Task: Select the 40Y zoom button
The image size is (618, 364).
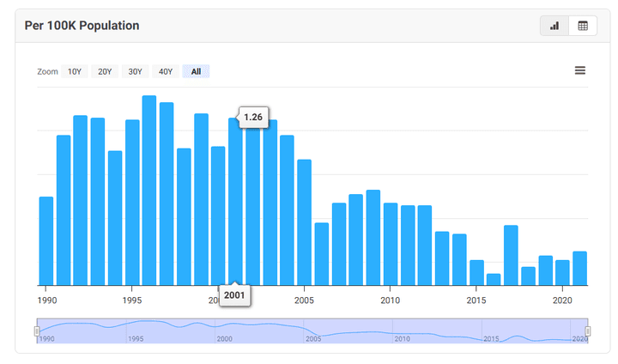Action: pyautogui.click(x=166, y=71)
